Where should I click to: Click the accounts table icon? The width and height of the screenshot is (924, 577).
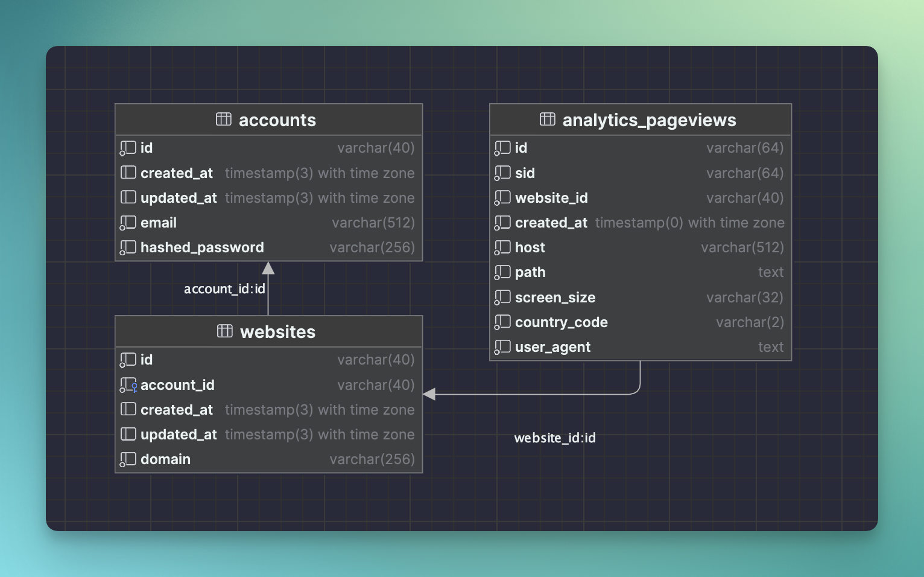[x=224, y=120]
